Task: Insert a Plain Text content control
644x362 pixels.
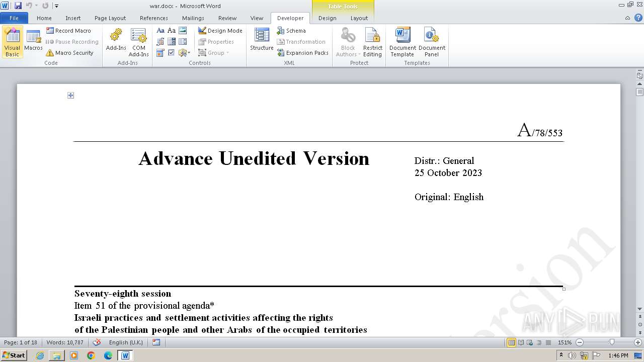Action: 172,31
